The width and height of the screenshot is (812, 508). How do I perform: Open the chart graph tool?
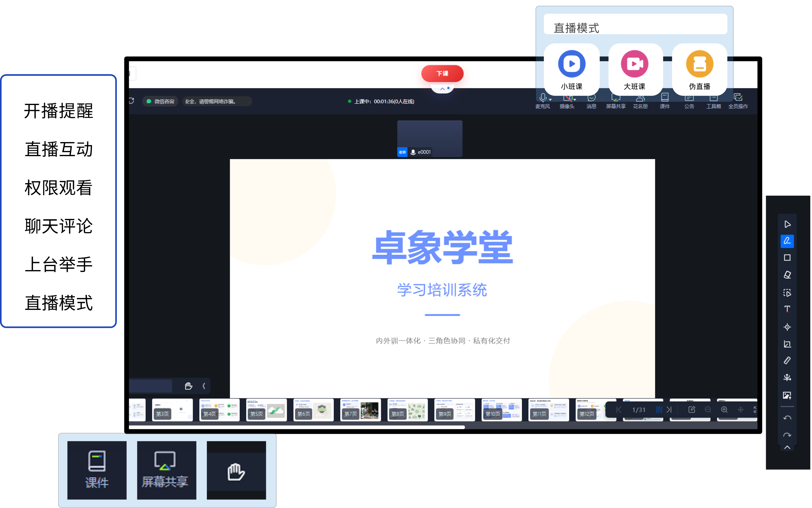pyautogui.click(x=787, y=344)
